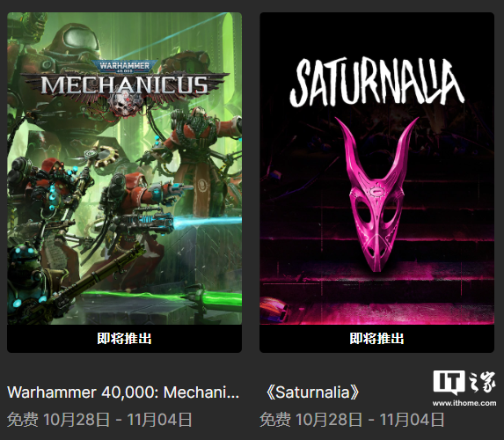The width and height of the screenshot is (504, 440).
Task: Click the Saturnalia handwritten title logo
Action: pyautogui.click(x=376, y=83)
